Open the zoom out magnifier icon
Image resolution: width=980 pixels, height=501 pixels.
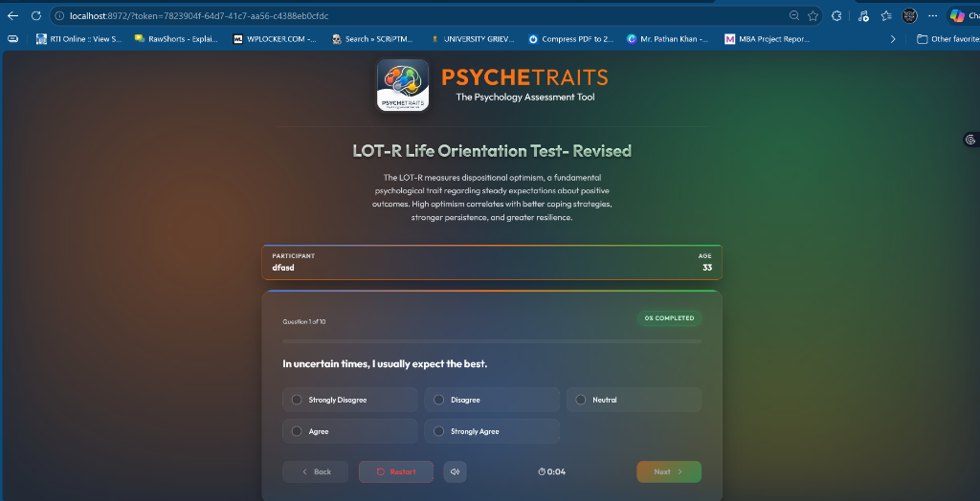coord(793,15)
